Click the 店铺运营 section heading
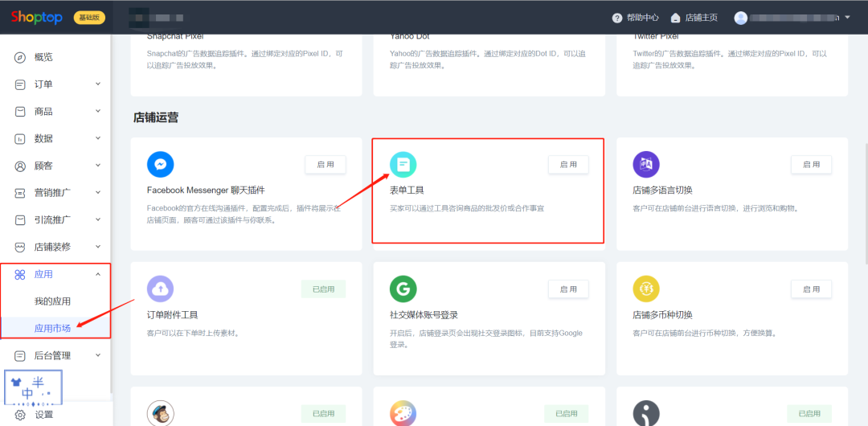This screenshot has width=868, height=426. pos(156,117)
